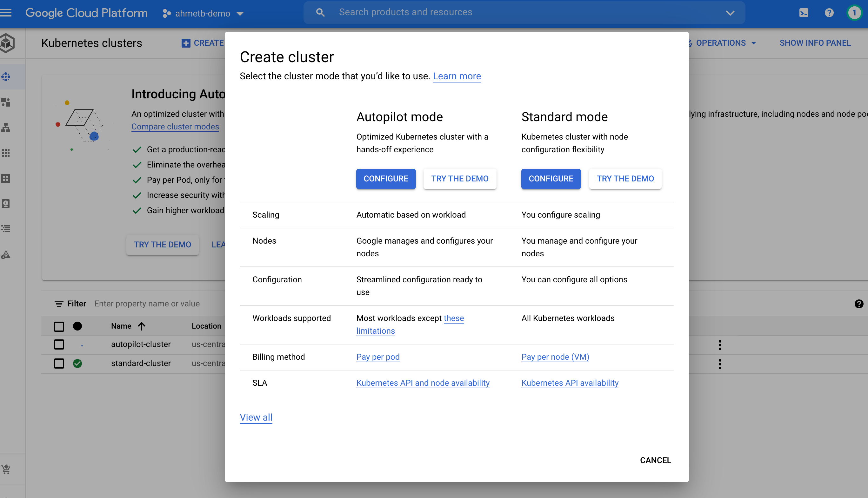The height and width of the screenshot is (498, 868).
Task: Expand the project selector dropdown ahmetb-demo
Action: pyautogui.click(x=203, y=13)
